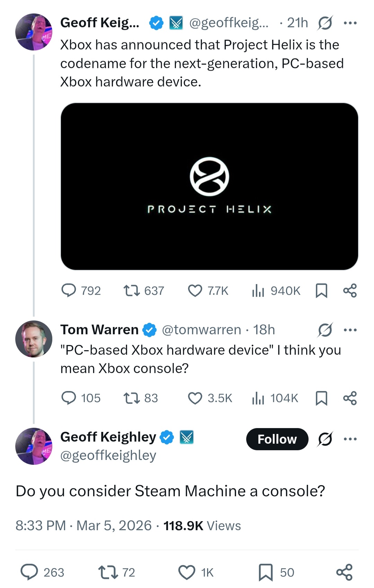View analytics showing 940K views

[x=276, y=291]
